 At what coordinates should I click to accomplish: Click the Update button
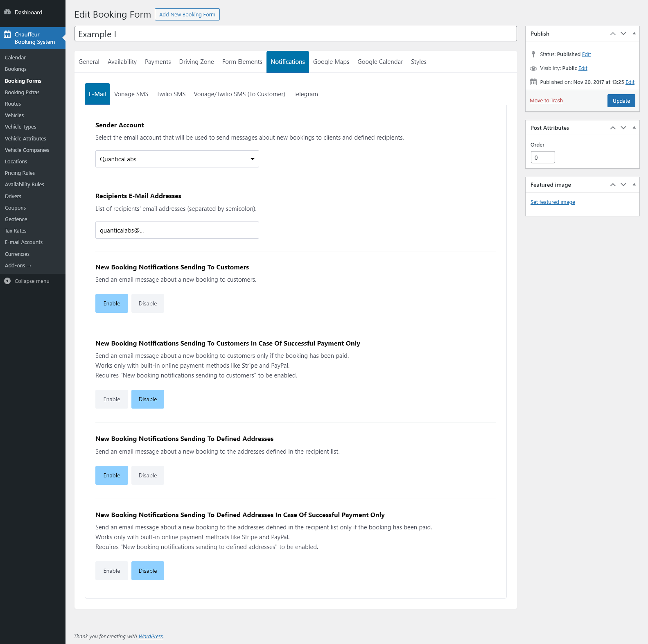(x=621, y=101)
